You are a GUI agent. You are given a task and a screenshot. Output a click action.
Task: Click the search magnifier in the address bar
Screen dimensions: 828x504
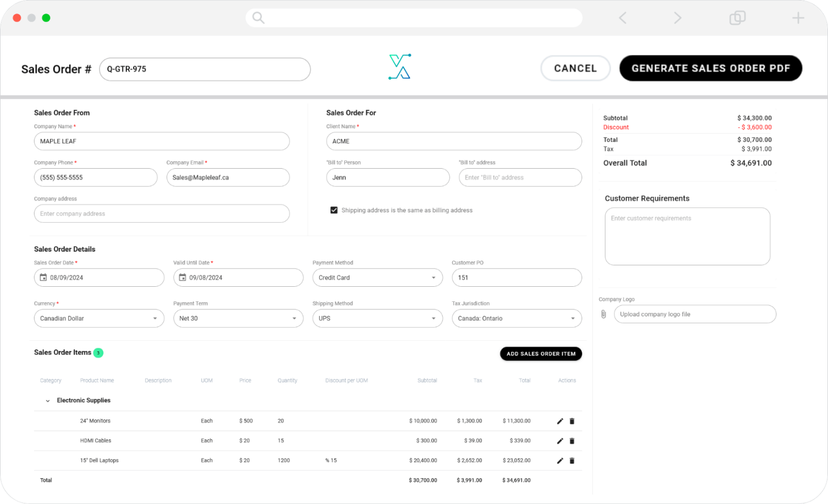pos(257,17)
